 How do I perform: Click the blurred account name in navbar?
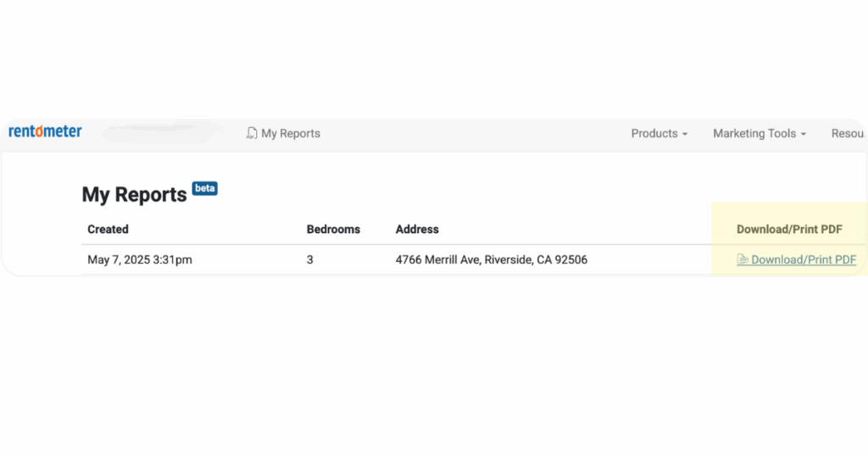click(162, 133)
